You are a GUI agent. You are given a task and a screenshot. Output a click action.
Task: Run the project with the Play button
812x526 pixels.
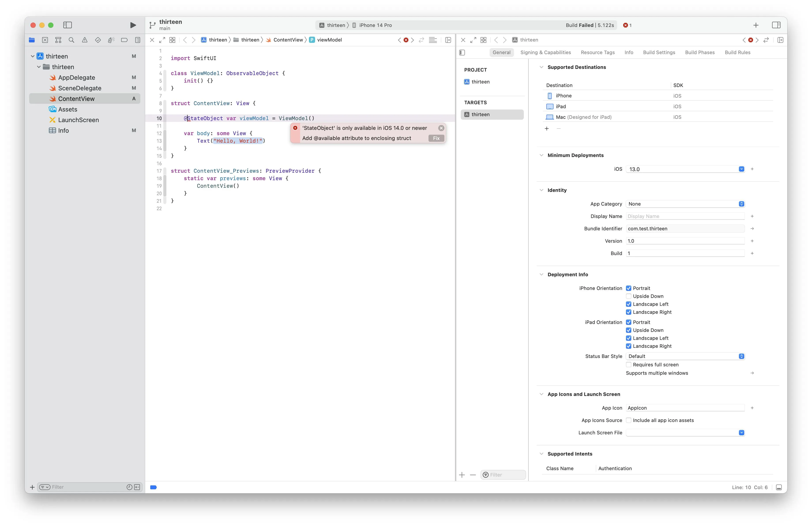click(x=133, y=25)
